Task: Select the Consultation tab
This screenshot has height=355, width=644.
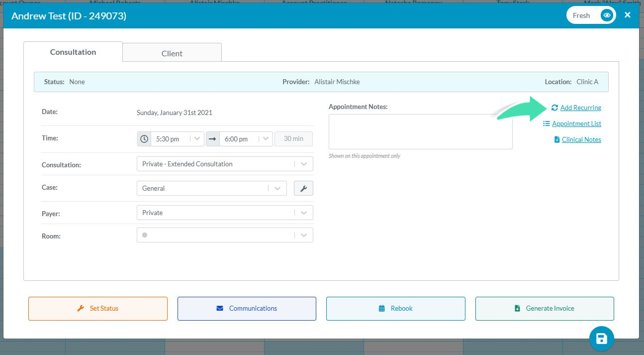Action: click(x=73, y=52)
